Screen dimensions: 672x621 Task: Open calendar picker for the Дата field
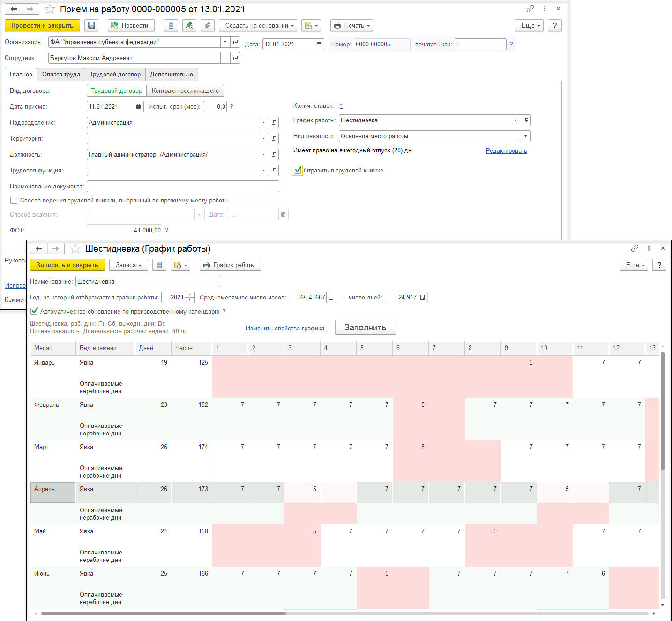click(x=319, y=44)
